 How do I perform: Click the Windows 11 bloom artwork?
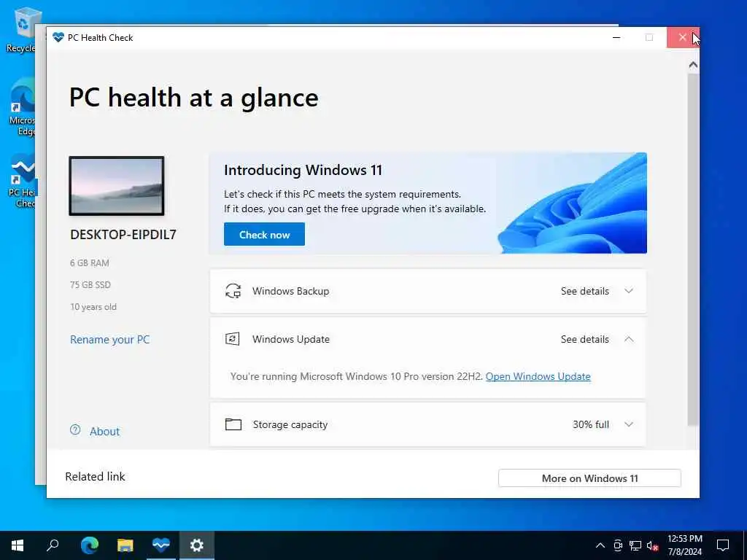(572, 203)
